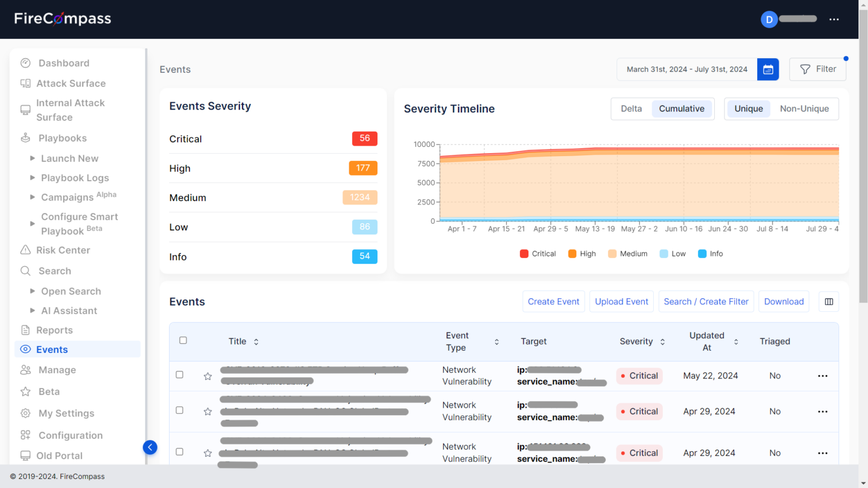The width and height of the screenshot is (868, 488).
Task: Open the row actions ellipsis for the first event
Action: (822, 376)
